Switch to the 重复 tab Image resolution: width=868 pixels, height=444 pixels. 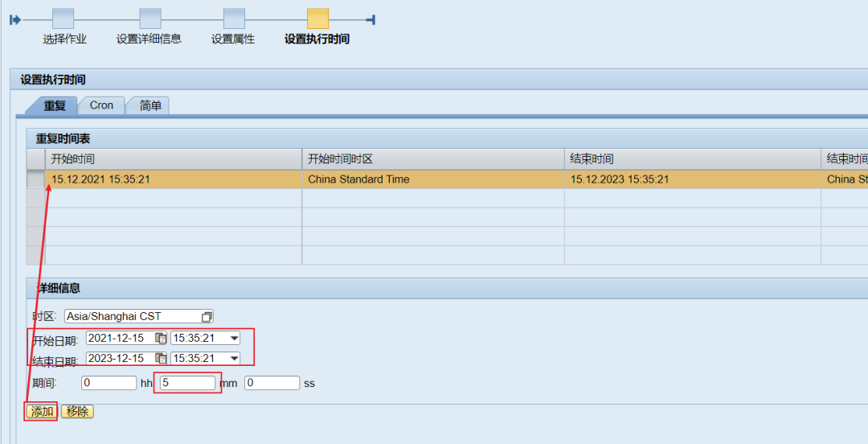click(55, 105)
